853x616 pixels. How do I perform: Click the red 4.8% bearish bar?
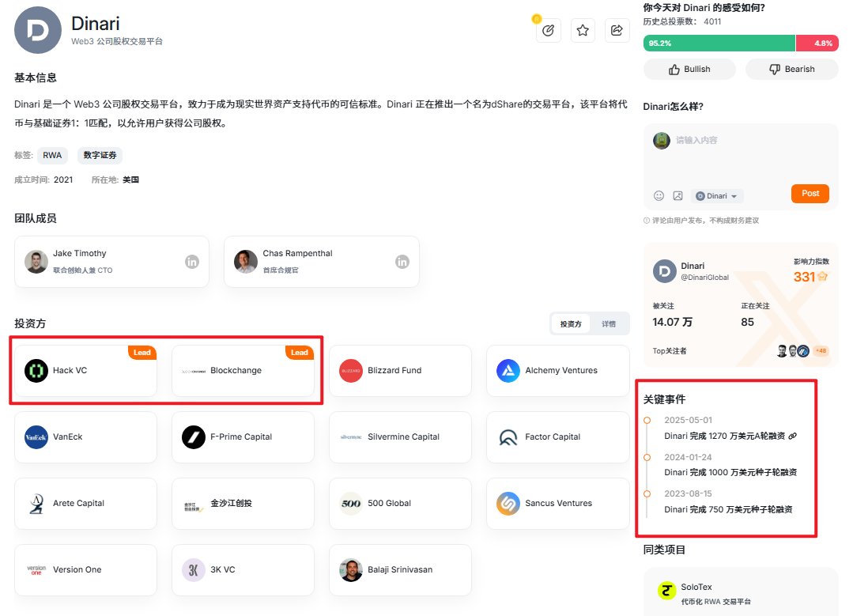click(817, 43)
